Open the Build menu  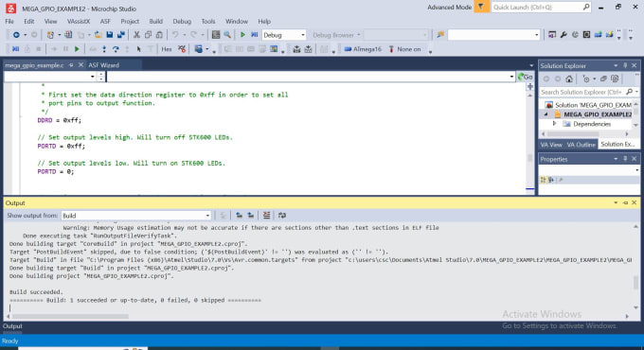click(x=155, y=22)
